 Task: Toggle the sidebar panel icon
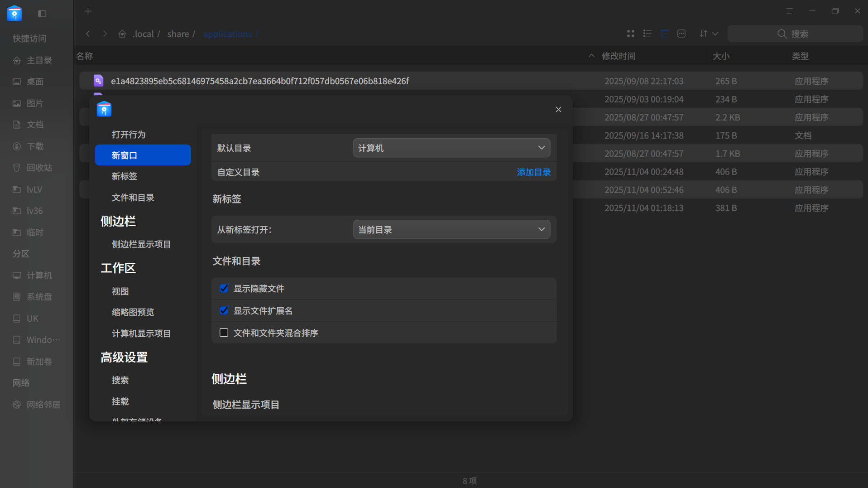pyautogui.click(x=42, y=14)
